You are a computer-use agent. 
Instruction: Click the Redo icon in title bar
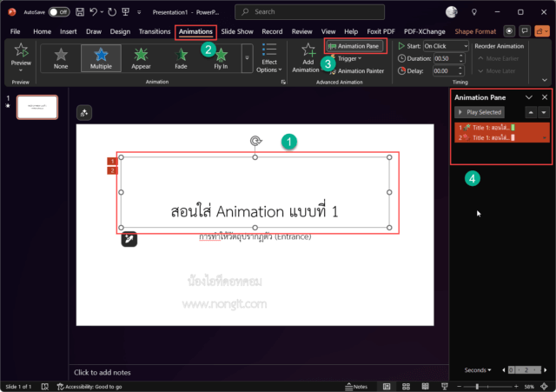coord(112,12)
